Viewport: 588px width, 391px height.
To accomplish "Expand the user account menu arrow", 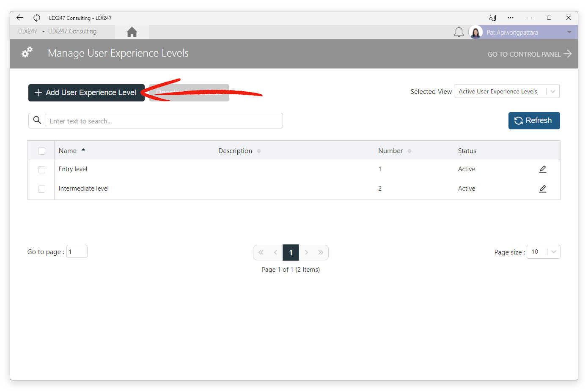I will coord(569,32).
